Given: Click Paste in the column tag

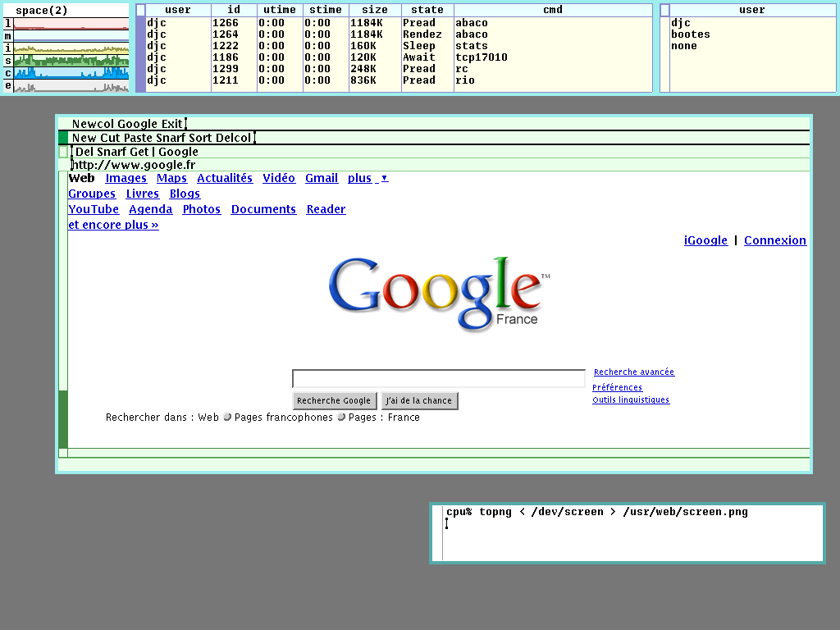Looking at the screenshot, I should click(138, 138).
